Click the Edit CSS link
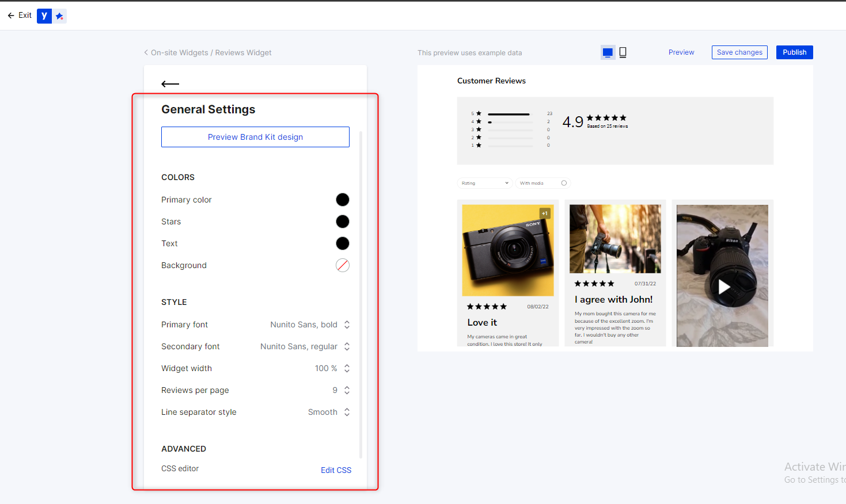This screenshot has width=846, height=504. coord(336,470)
